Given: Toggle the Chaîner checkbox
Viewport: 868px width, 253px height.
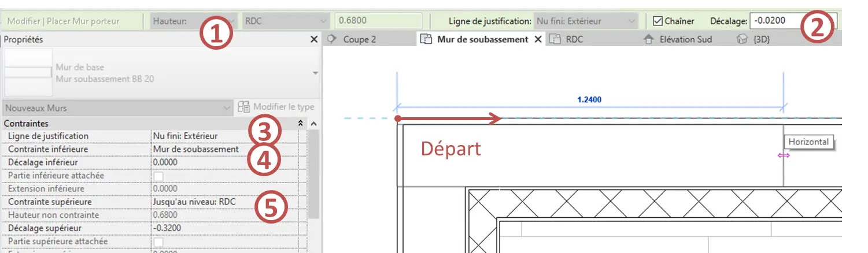Looking at the screenshot, I should (657, 21).
